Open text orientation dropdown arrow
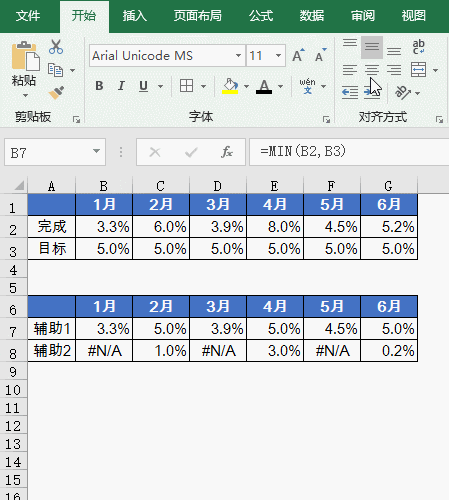 417,93
